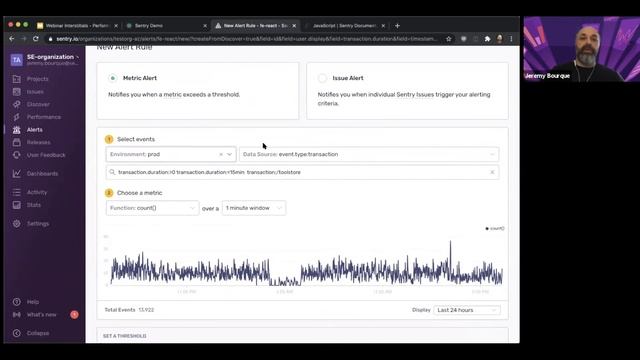Screen dimensions: 640x360
Task: Clear the search query with the X
Action: (x=492, y=172)
